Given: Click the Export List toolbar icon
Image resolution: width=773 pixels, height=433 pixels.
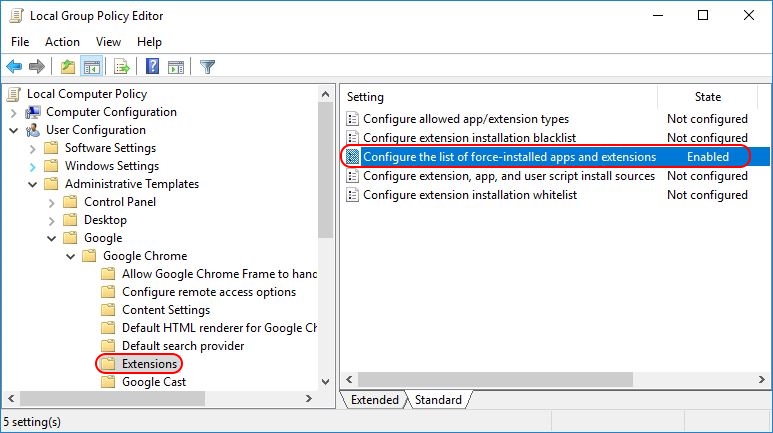Looking at the screenshot, I should click(x=121, y=66).
